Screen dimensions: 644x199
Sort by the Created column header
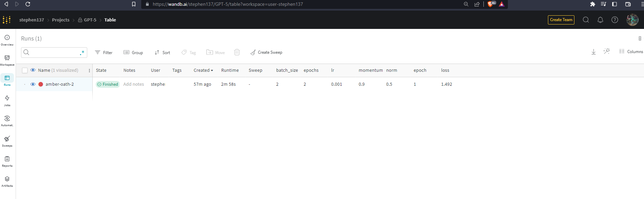pos(203,70)
